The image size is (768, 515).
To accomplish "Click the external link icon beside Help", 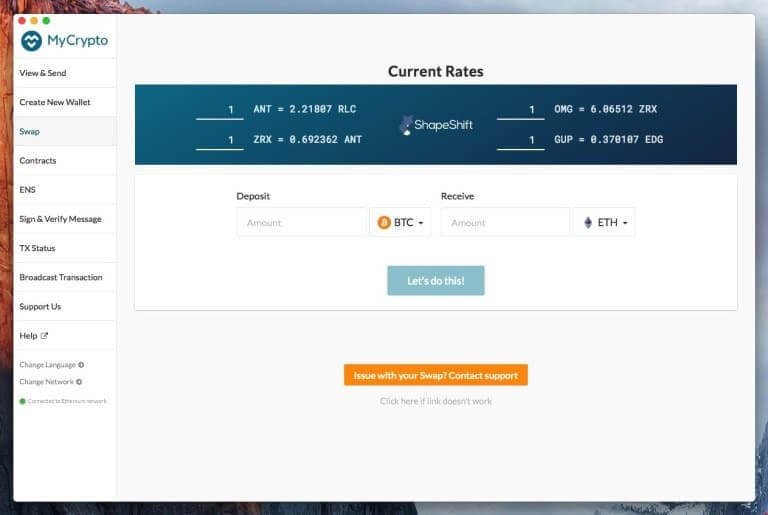I will (44, 336).
